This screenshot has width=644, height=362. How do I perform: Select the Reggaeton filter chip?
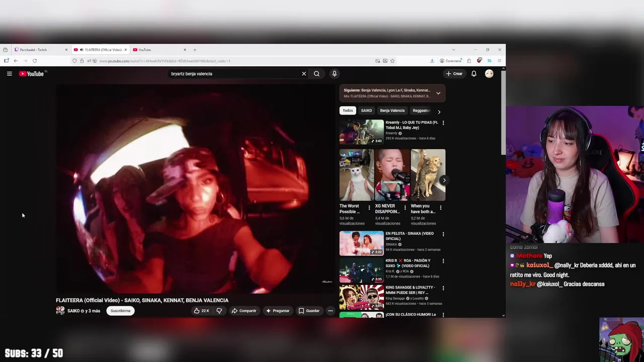[421, 111]
